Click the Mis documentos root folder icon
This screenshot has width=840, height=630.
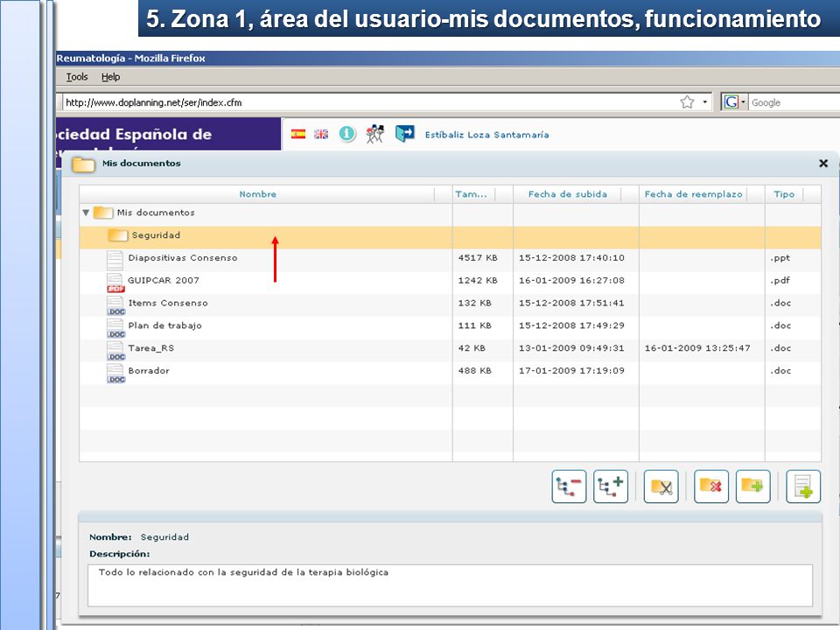point(103,213)
